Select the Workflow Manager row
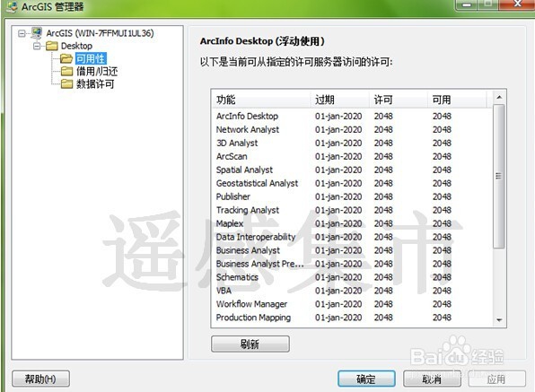Screen dimensions: 535x392 click(x=352, y=304)
